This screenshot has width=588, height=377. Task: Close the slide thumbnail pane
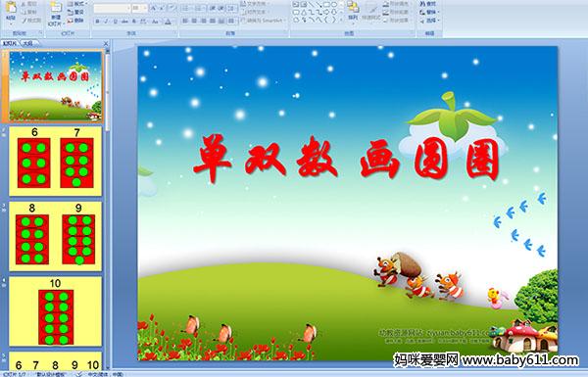tap(106, 43)
